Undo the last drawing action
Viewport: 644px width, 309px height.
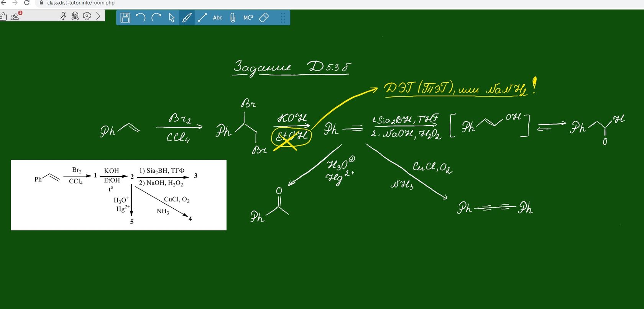[x=141, y=18]
